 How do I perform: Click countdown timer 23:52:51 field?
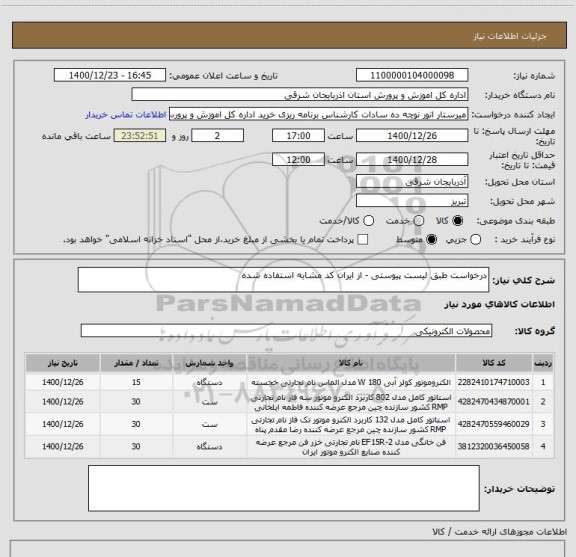coord(140,136)
